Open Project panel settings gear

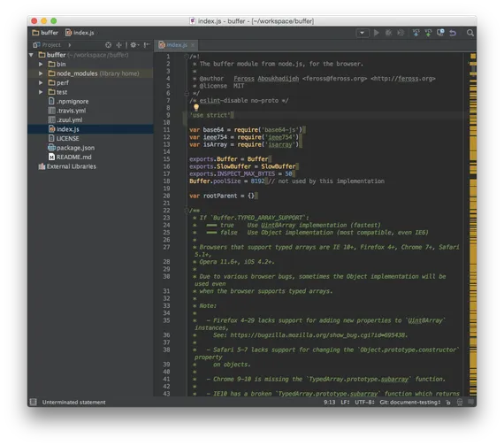134,45
